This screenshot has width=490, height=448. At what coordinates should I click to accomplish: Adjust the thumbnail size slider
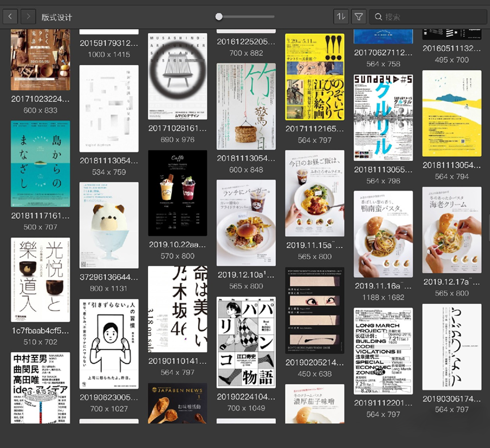coord(219,16)
